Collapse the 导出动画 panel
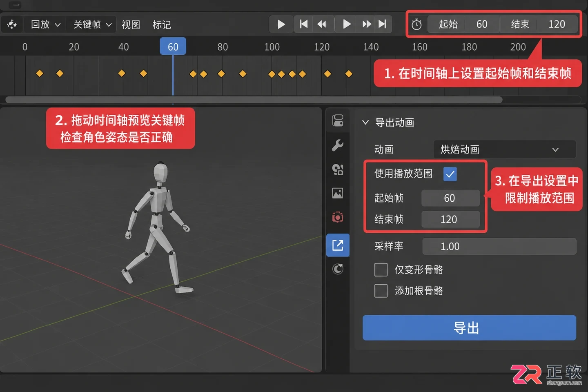 coord(365,122)
